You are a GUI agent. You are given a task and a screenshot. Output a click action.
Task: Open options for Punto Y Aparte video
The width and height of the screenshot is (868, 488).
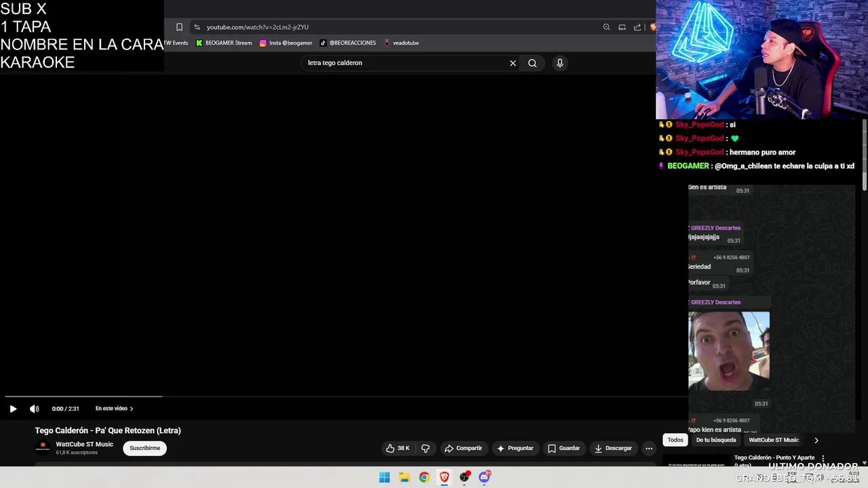pyautogui.click(x=823, y=459)
